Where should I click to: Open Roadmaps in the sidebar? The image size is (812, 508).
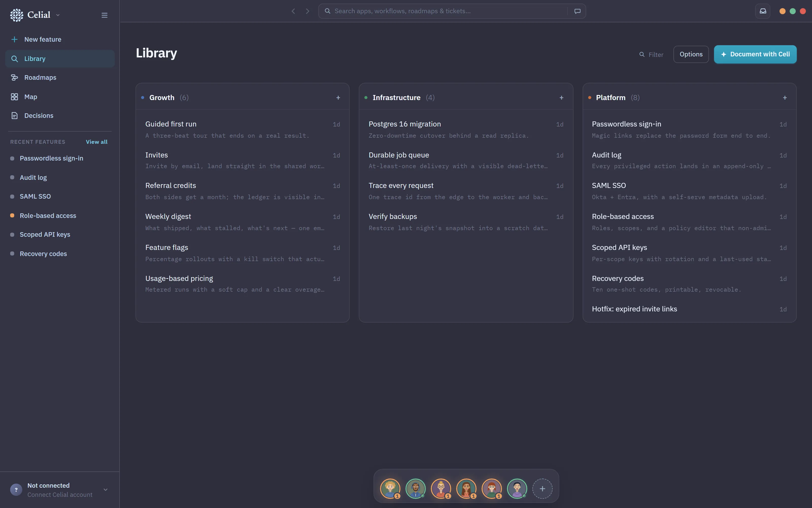pos(60,78)
